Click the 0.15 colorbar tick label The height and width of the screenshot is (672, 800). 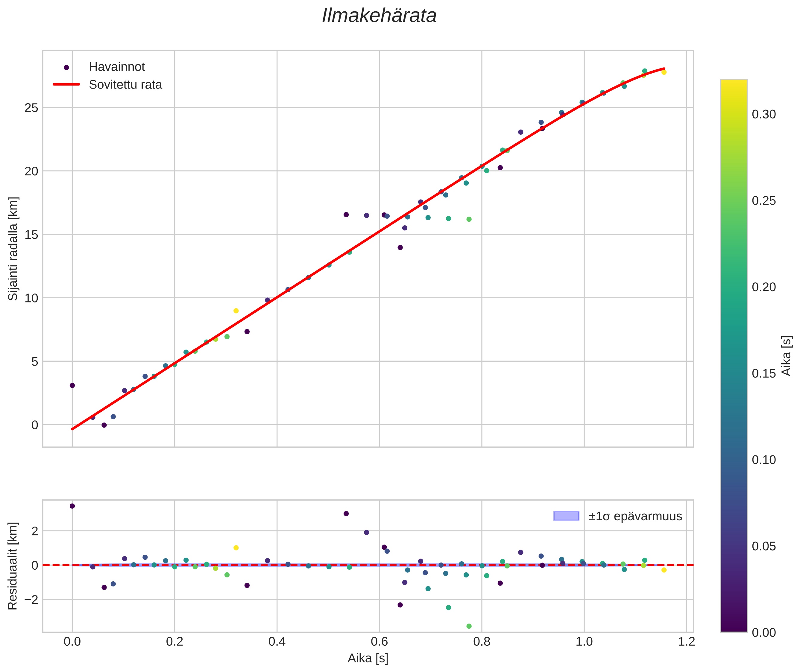point(763,374)
